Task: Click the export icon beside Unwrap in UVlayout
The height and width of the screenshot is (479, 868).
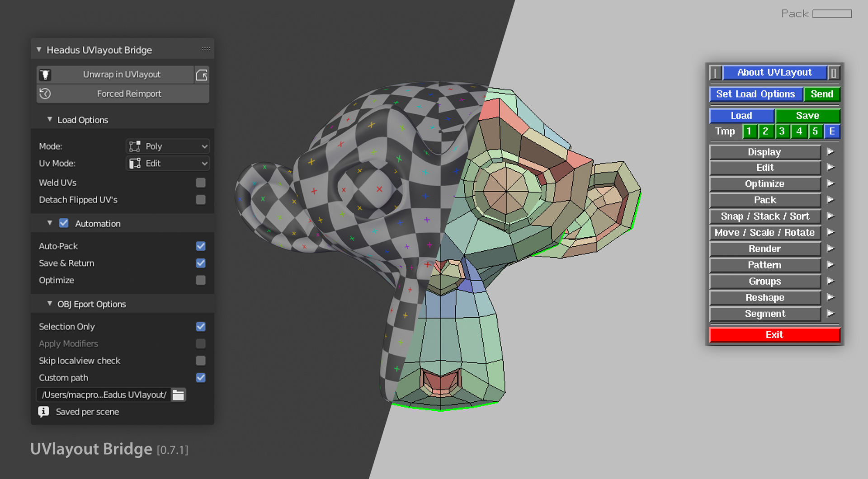Action: 202,75
